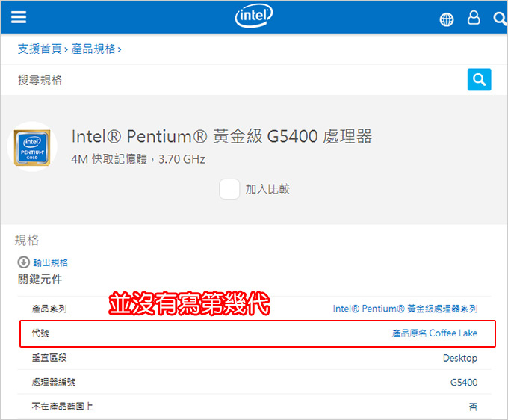Click the 規格 heading
This screenshot has width=508, height=420.
pyautogui.click(x=27, y=241)
